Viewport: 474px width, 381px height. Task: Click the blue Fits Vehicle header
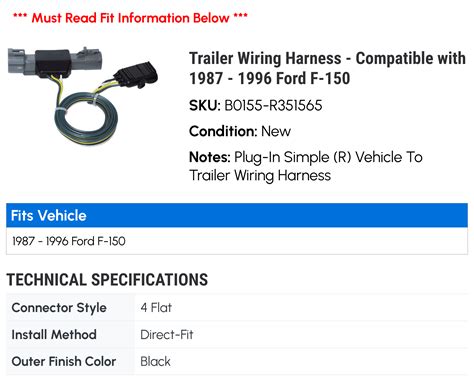[237, 215]
